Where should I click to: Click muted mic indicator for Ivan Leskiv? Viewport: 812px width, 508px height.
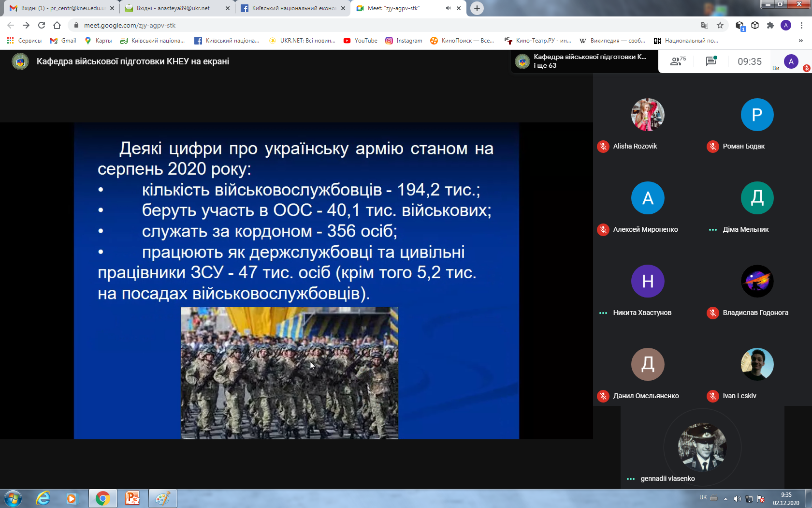[x=712, y=396]
